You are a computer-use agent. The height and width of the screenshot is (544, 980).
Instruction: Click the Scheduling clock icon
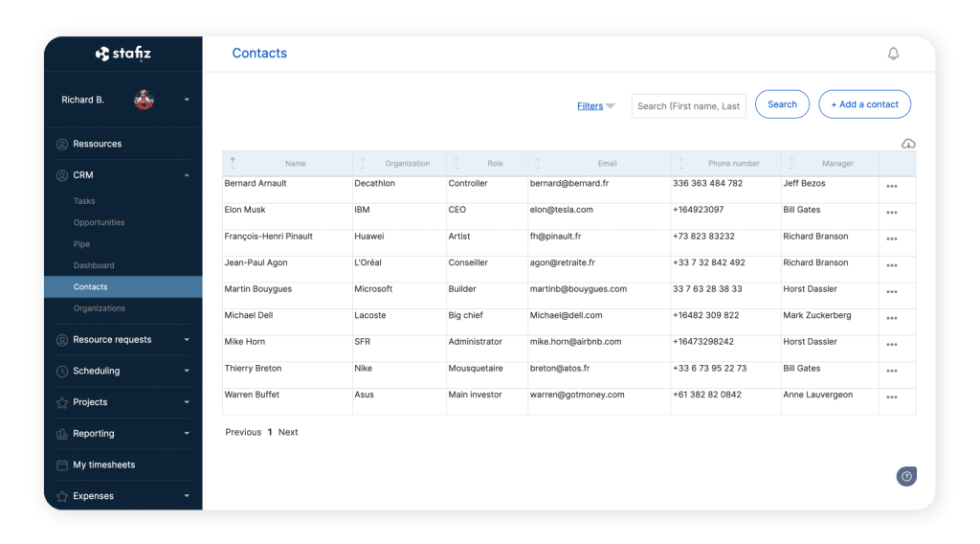(x=62, y=371)
